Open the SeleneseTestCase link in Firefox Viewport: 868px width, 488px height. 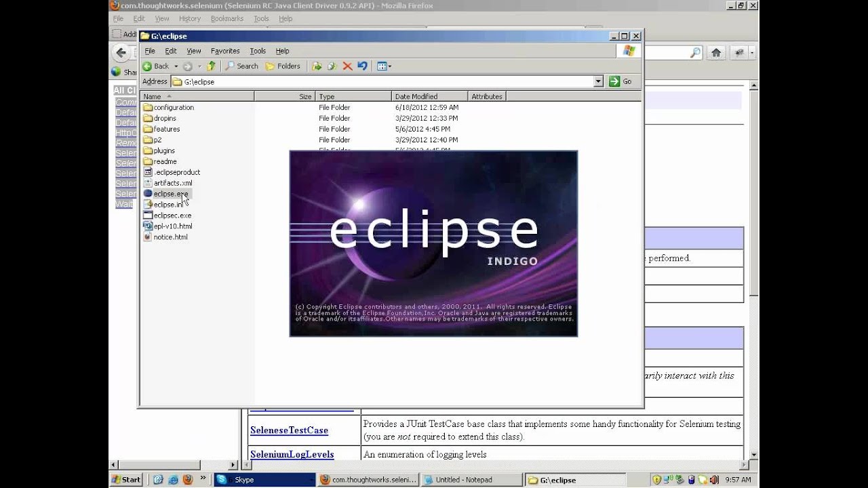[289, 430]
